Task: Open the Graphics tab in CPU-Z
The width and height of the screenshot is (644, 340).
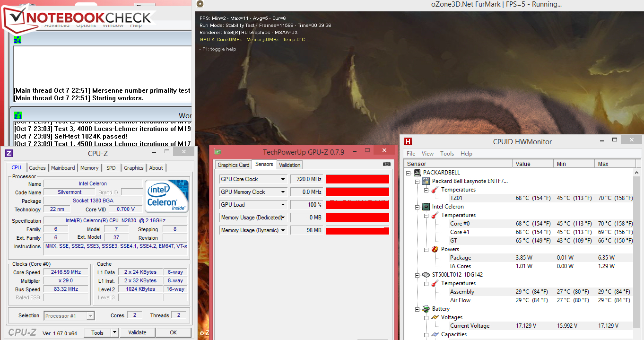Action: click(x=134, y=168)
